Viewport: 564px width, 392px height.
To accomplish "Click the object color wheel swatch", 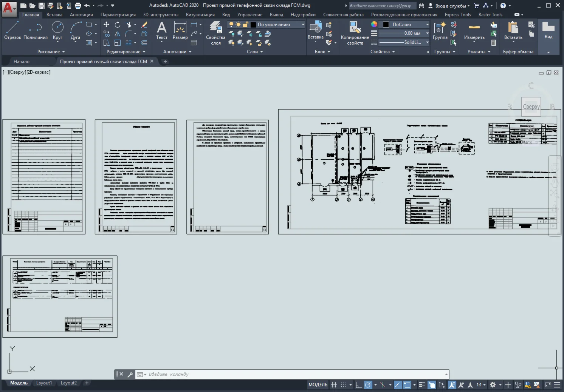I will tap(374, 24).
